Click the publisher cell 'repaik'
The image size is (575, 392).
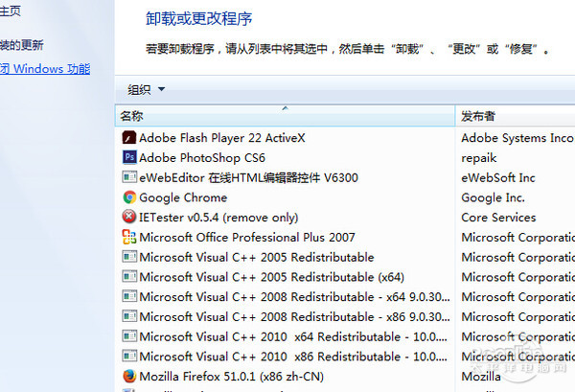click(x=479, y=158)
